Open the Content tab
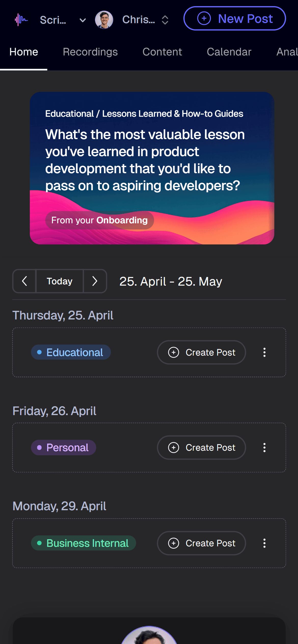The width and height of the screenshot is (298, 644). pyautogui.click(x=162, y=52)
